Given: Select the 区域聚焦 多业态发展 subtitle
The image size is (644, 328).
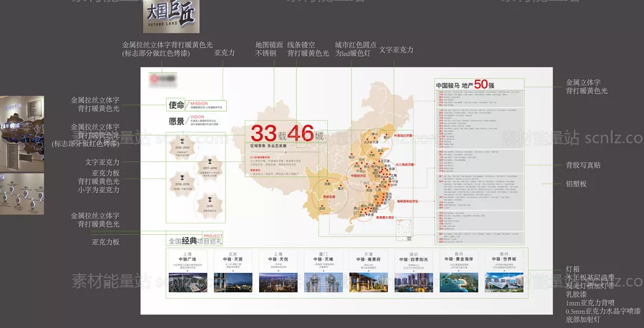Looking at the screenshot, I should click(x=268, y=146).
